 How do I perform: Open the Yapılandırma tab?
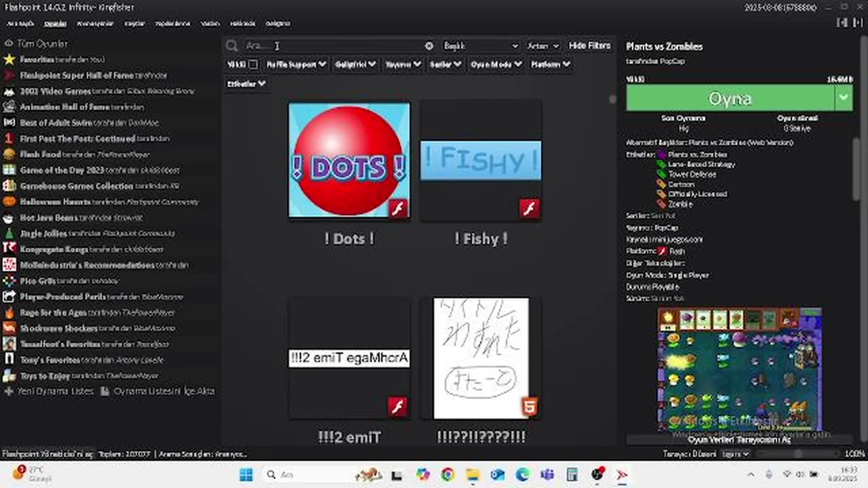172,23
